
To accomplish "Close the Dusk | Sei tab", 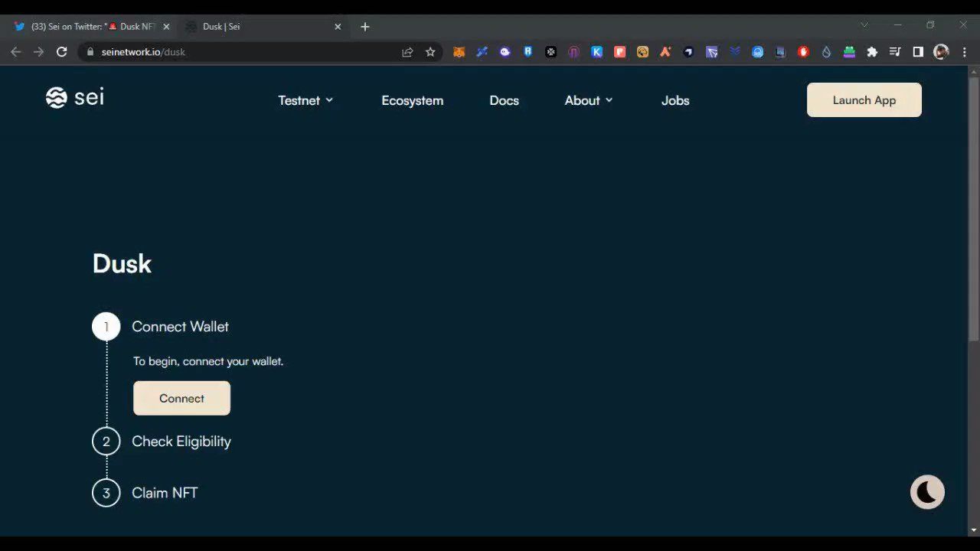I will click(338, 27).
